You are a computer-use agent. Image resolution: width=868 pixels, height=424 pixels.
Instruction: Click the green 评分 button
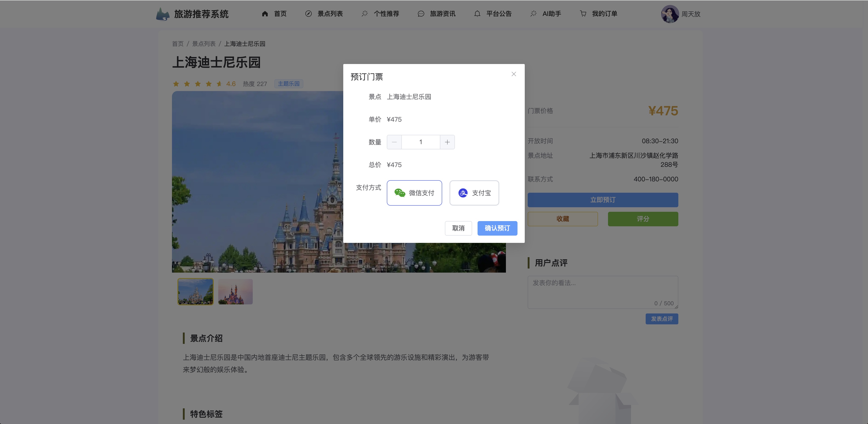[x=643, y=219]
